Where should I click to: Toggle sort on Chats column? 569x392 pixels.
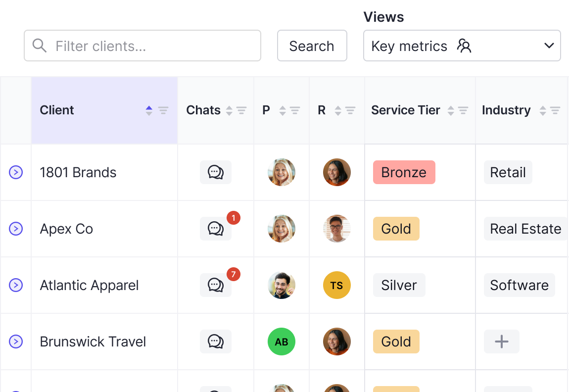pos(229,110)
